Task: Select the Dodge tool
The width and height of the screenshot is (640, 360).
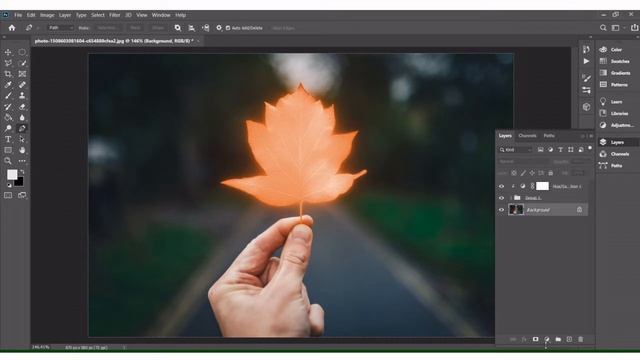Action: point(8,128)
